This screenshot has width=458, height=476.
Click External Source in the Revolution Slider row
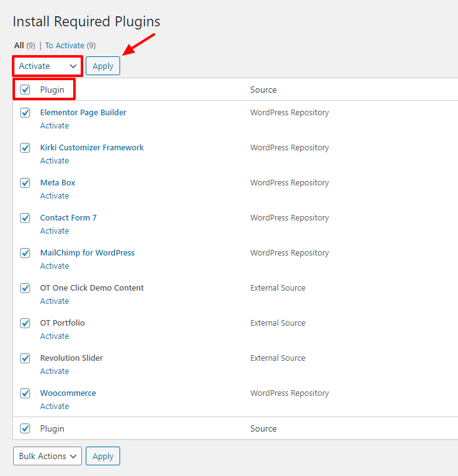pyautogui.click(x=278, y=358)
